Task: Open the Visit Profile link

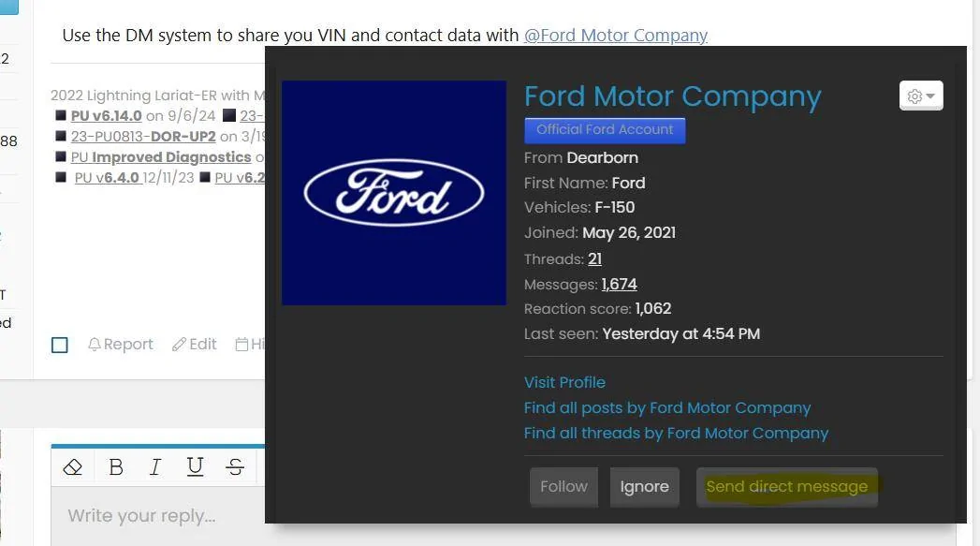Action: (x=564, y=382)
